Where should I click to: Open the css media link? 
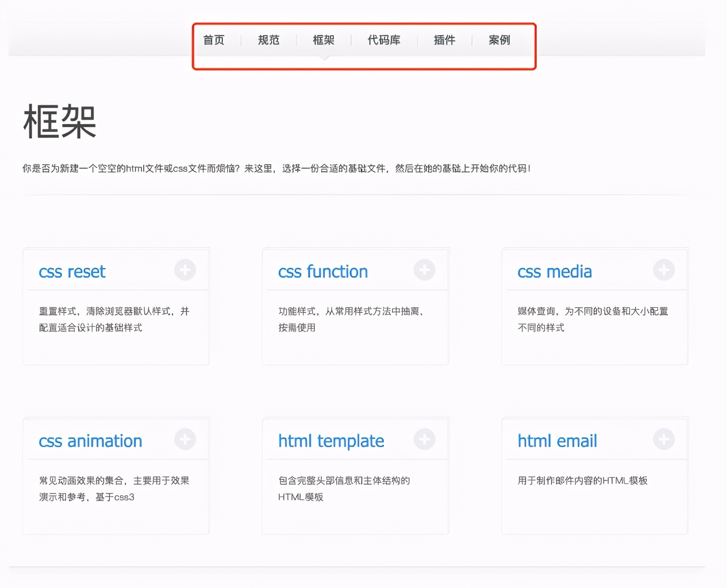click(x=555, y=272)
